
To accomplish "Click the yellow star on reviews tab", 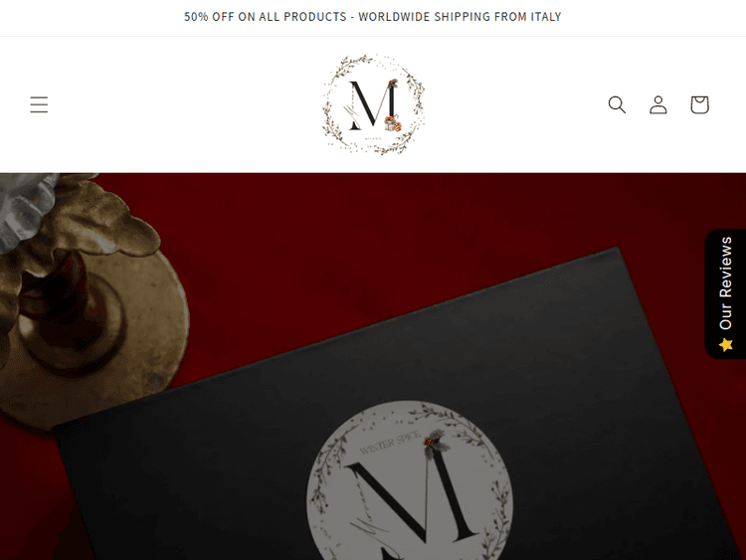I will coord(726,344).
